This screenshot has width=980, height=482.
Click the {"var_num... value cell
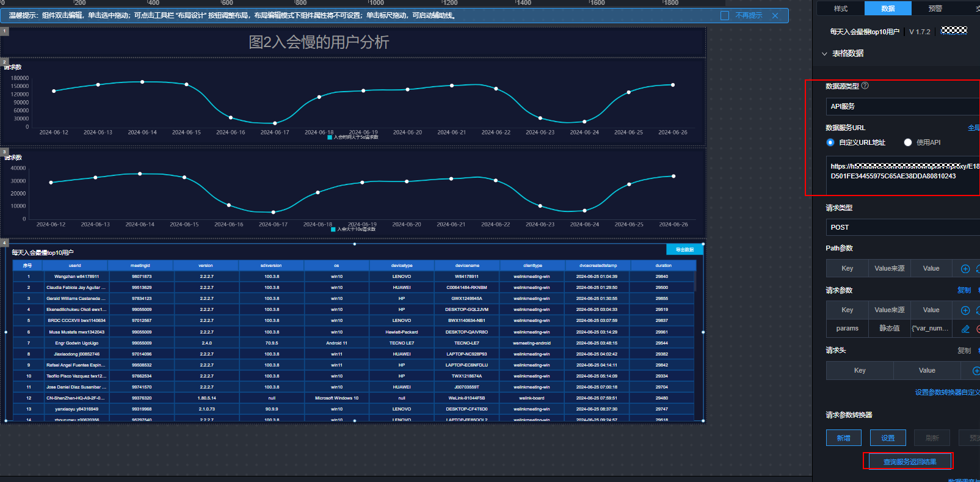(x=931, y=329)
